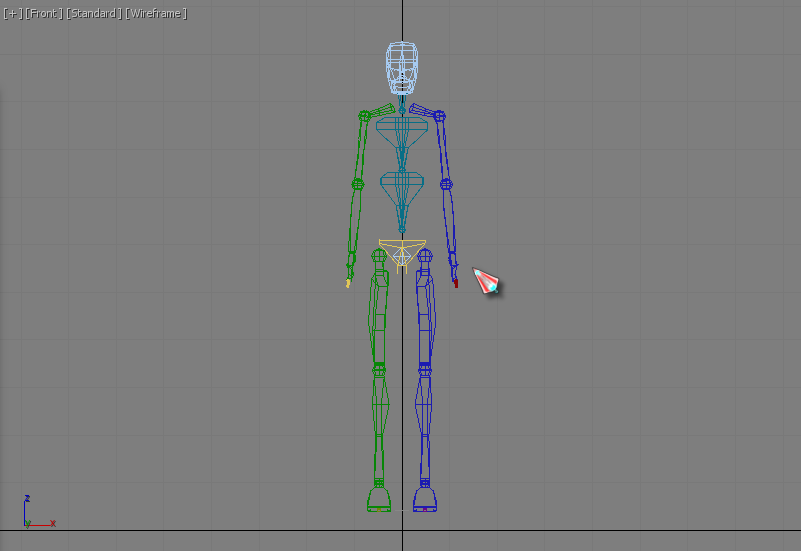Select the green upper arm bone
This screenshot has width=801, height=551.
pos(361,149)
